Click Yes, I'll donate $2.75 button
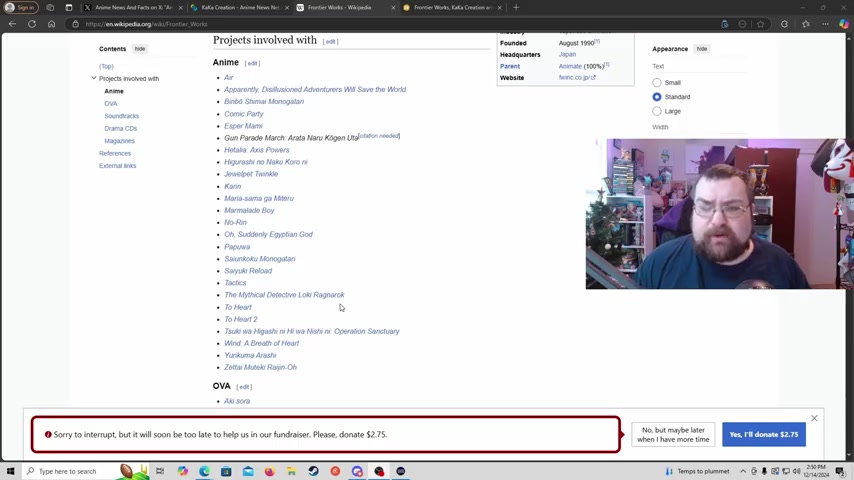The width and height of the screenshot is (854, 480). pyautogui.click(x=764, y=434)
